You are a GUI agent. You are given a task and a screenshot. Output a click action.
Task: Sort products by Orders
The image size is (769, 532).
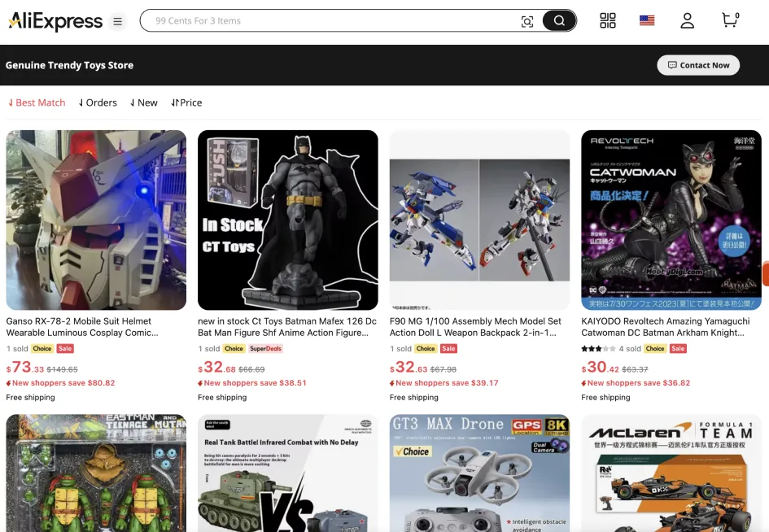click(98, 102)
